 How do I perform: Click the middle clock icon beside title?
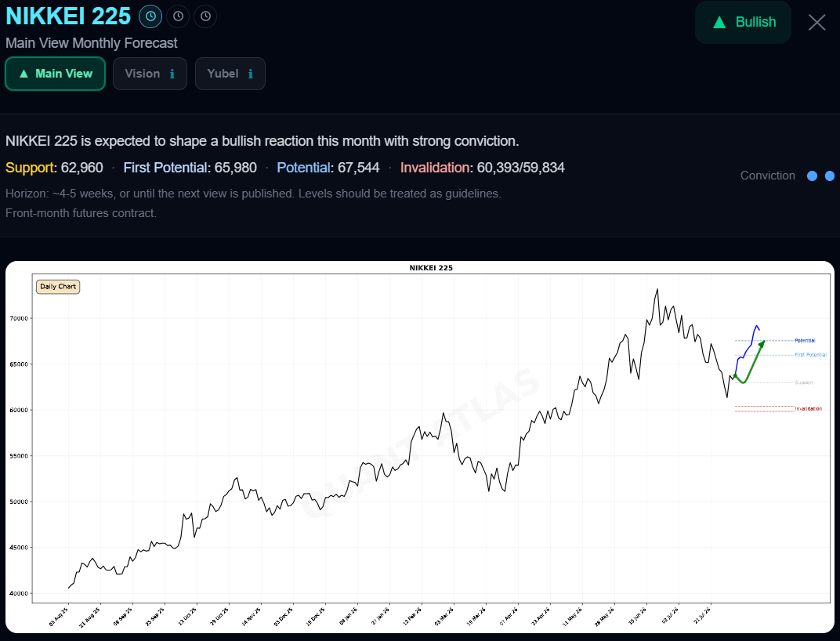point(179,16)
